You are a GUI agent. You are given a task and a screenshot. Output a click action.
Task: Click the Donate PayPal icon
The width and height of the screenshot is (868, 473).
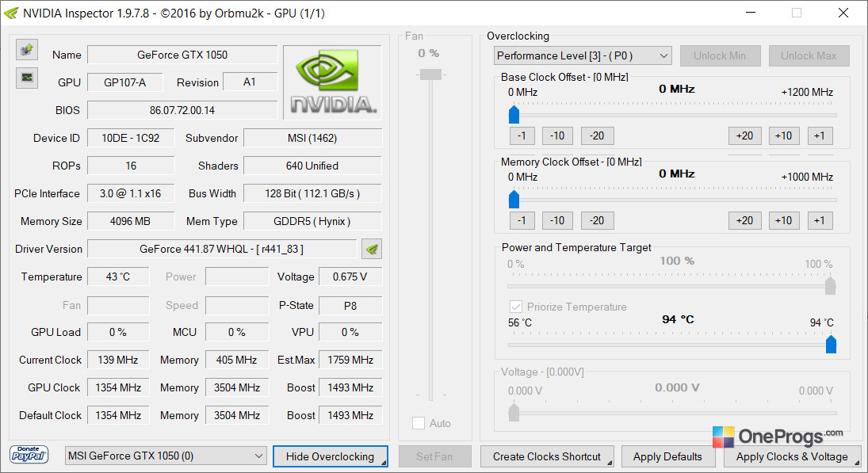[x=29, y=455]
